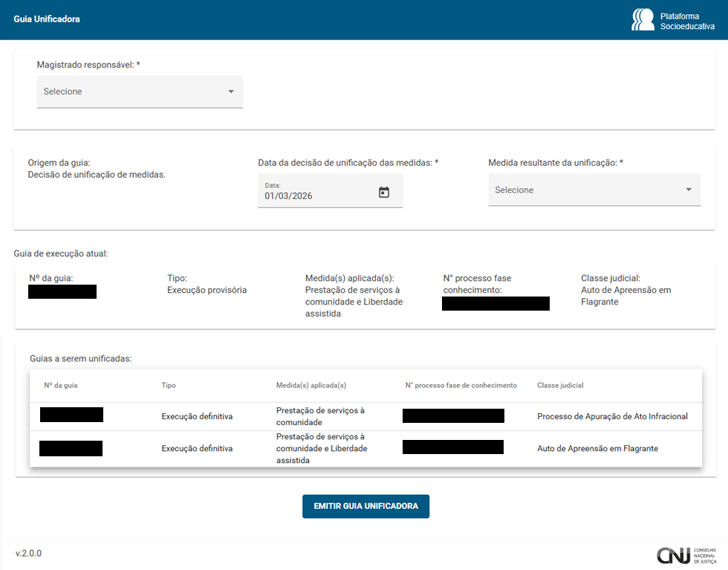Click the Plataforma Socioeducativa text in header
The image size is (728, 570).
click(687, 20)
